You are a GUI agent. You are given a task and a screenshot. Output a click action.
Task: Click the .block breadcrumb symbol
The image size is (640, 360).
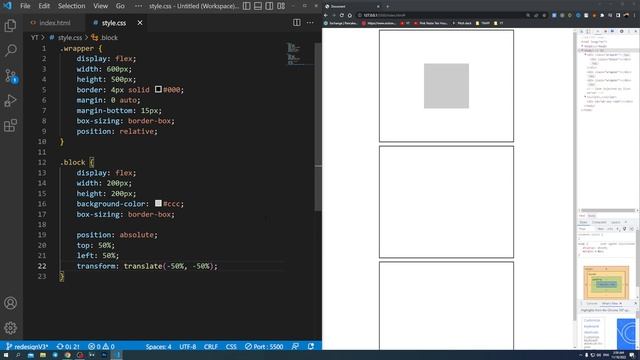109,38
